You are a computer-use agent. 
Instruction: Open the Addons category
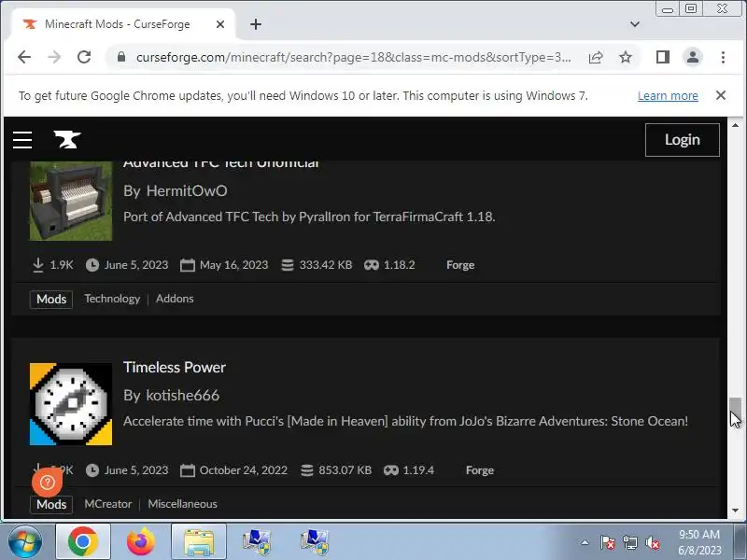pyautogui.click(x=175, y=299)
